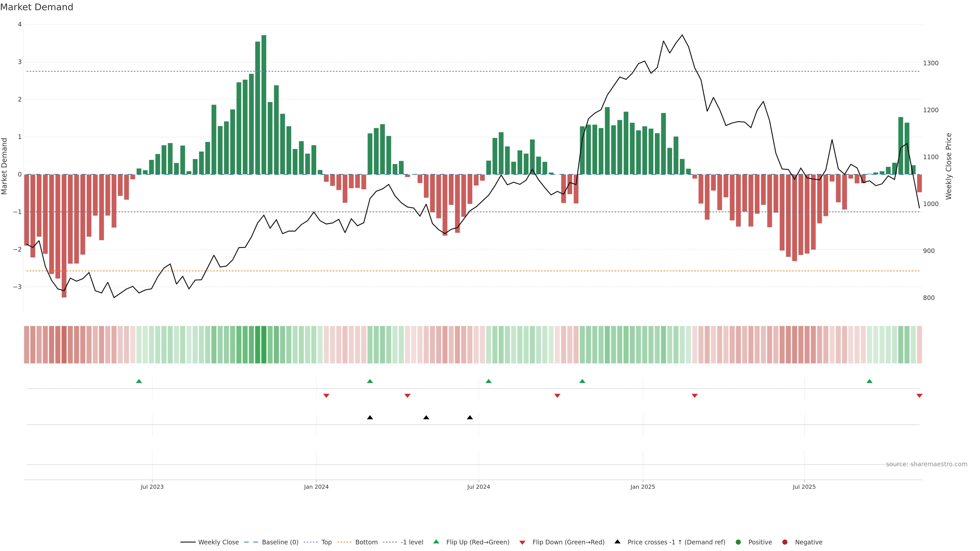This screenshot has height=551, width=980.
Task: Click the tallest green demand bar
Action: point(264,105)
